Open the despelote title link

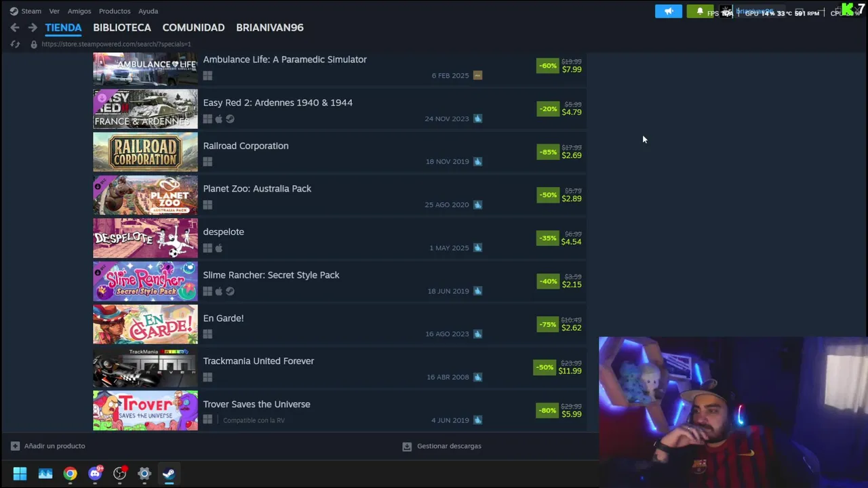(223, 232)
